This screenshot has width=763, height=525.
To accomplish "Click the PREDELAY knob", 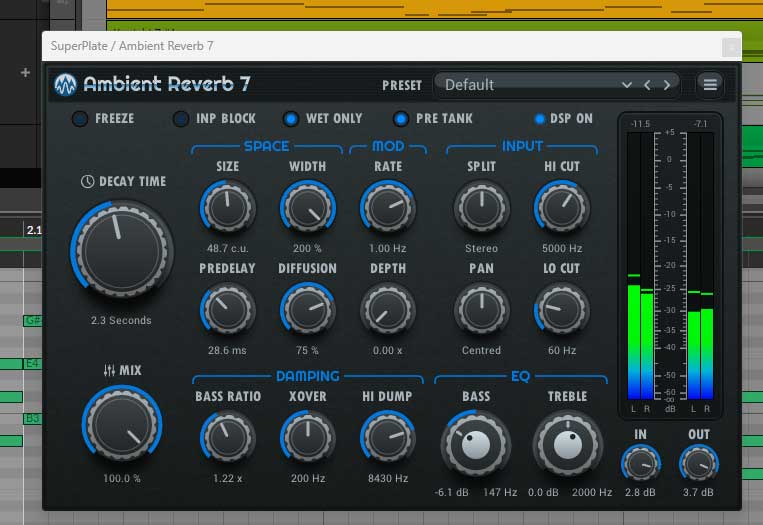I will click(227, 309).
